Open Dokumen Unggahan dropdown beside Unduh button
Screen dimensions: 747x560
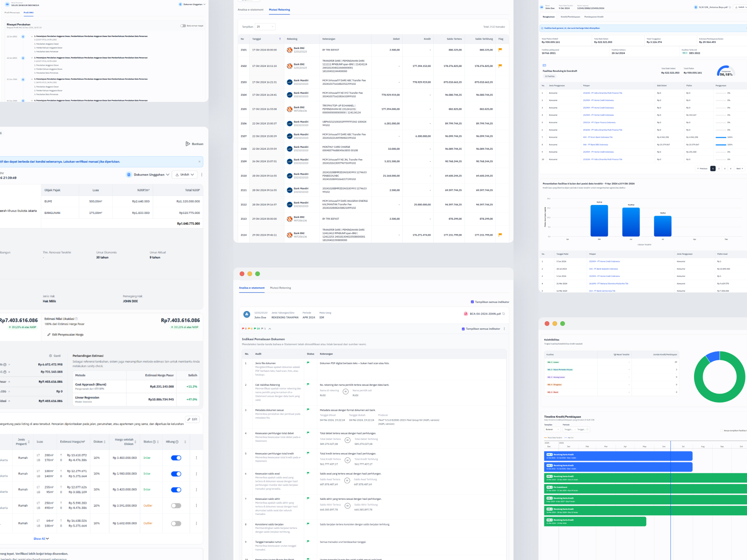pyautogui.click(x=148, y=175)
